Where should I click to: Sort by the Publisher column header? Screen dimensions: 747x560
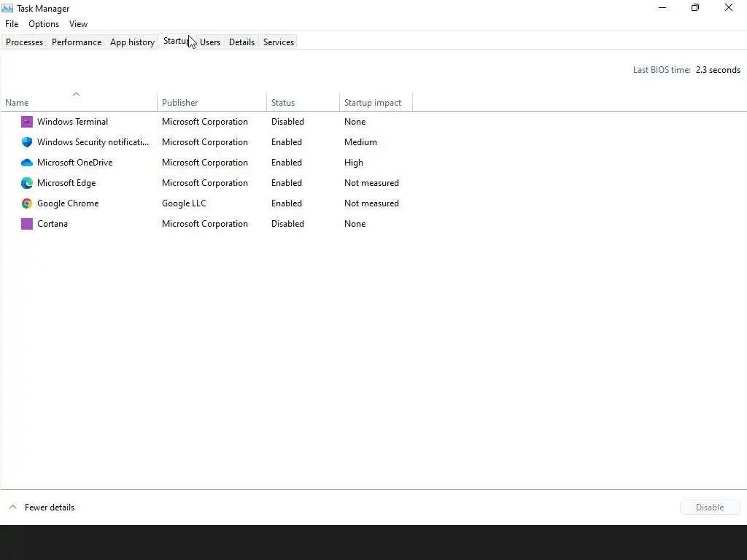click(212, 102)
